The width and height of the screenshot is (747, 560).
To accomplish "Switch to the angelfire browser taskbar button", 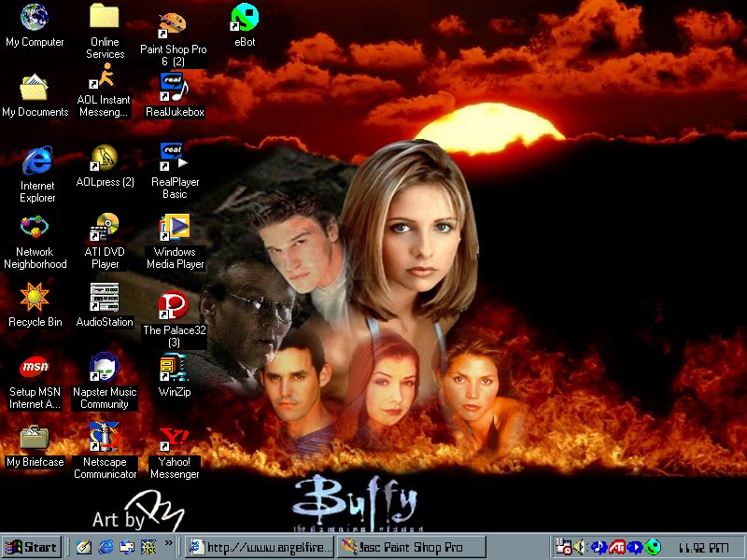I will click(x=259, y=547).
